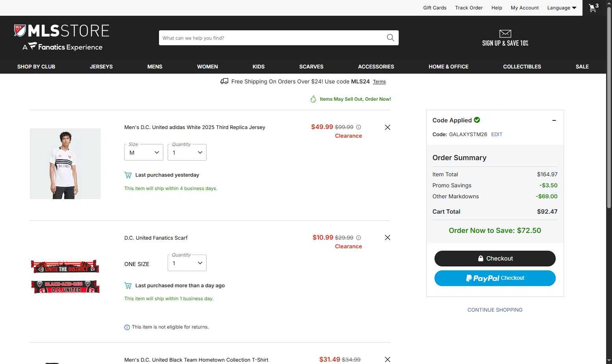The height and width of the screenshot is (364, 612).
Task: Click the page vertical scrollbar
Action: coord(609,107)
